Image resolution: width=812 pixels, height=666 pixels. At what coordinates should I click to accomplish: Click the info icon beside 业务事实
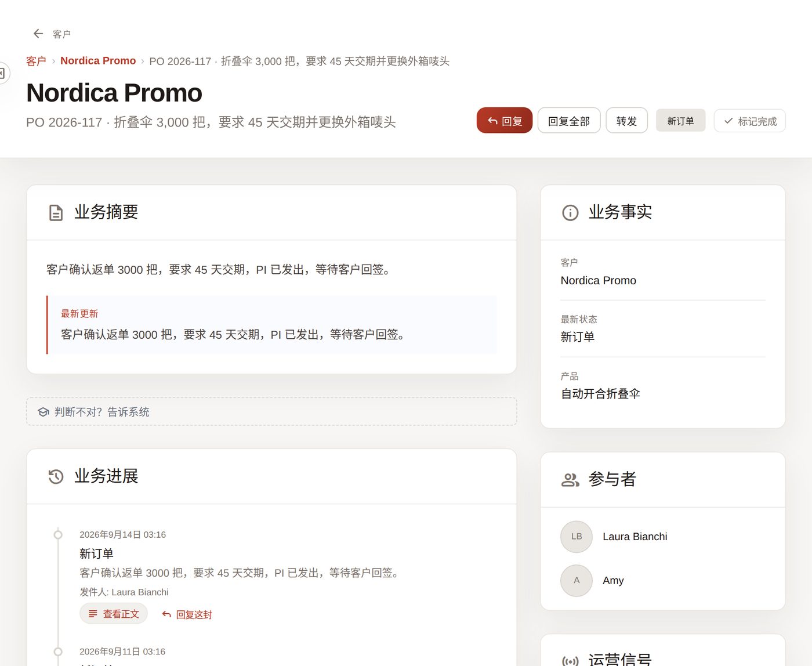570,213
